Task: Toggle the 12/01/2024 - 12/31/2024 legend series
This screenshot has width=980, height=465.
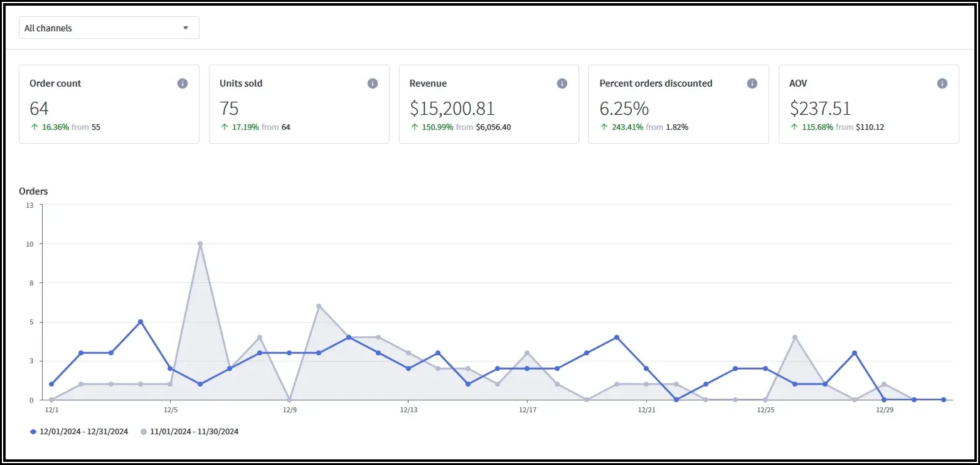Action: click(83, 432)
